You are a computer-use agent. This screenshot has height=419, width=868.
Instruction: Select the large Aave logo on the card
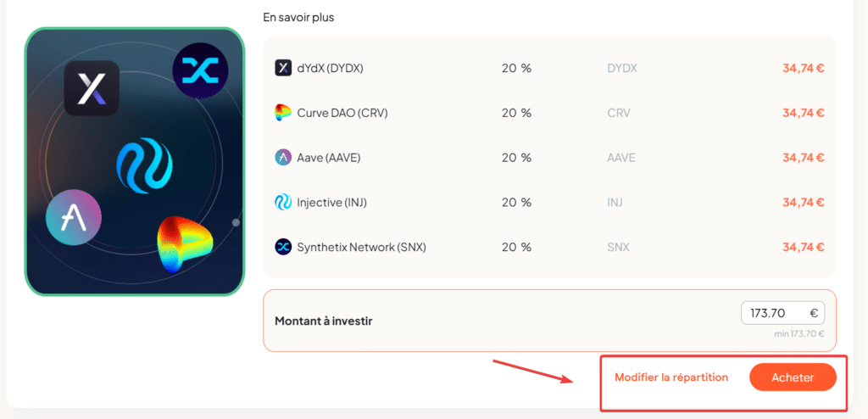pyautogui.click(x=74, y=218)
